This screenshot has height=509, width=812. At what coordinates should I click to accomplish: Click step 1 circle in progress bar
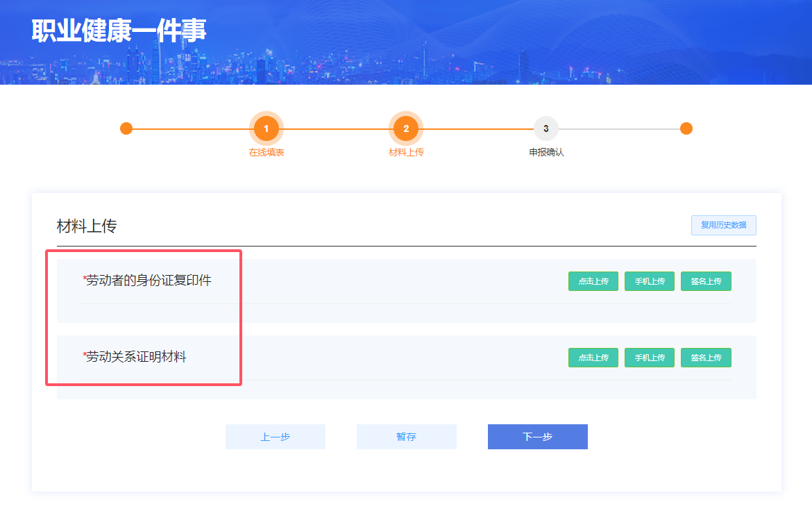[267, 128]
